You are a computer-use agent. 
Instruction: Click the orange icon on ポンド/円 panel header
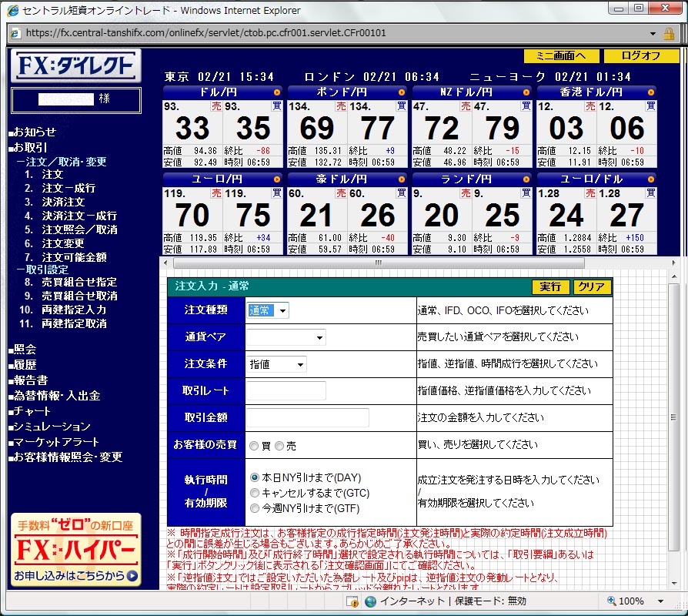pyautogui.click(x=401, y=92)
